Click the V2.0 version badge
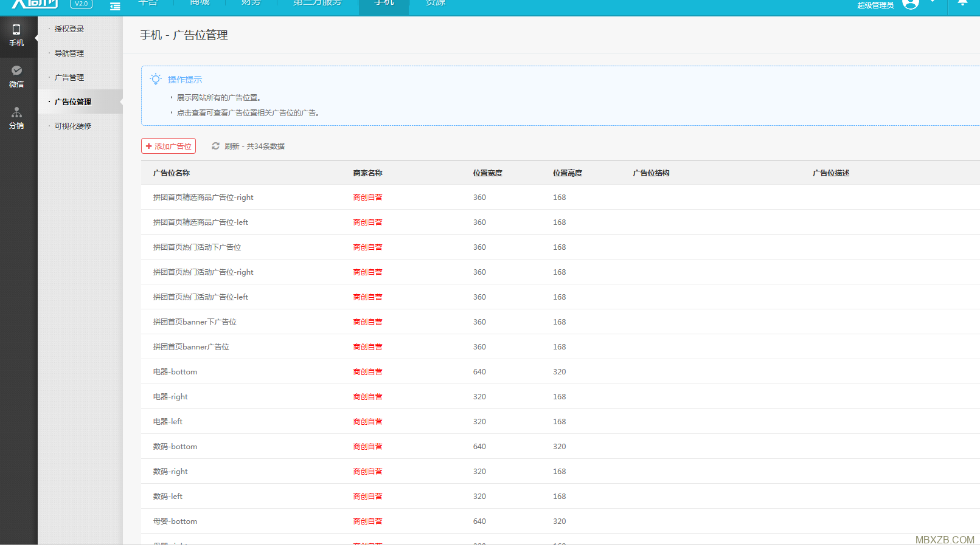 point(82,4)
